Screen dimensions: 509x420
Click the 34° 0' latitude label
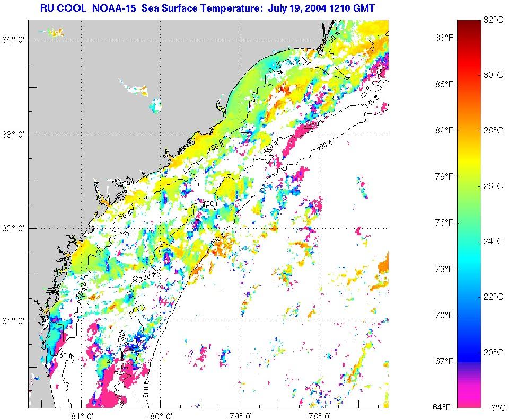pyautogui.click(x=13, y=40)
